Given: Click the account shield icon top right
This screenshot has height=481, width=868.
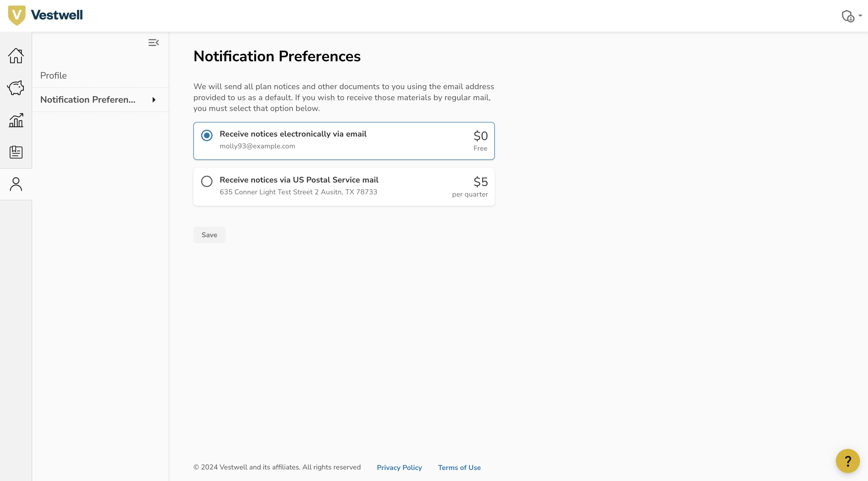Looking at the screenshot, I should tap(847, 16).
